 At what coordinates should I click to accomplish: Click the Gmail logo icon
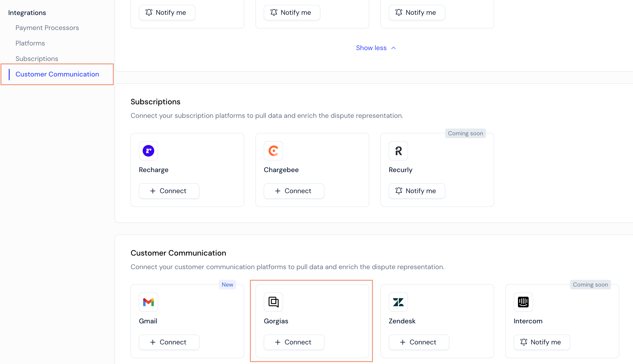click(x=148, y=302)
